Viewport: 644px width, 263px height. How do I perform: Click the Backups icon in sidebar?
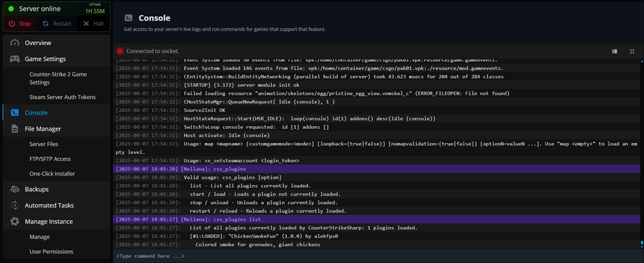click(14, 189)
